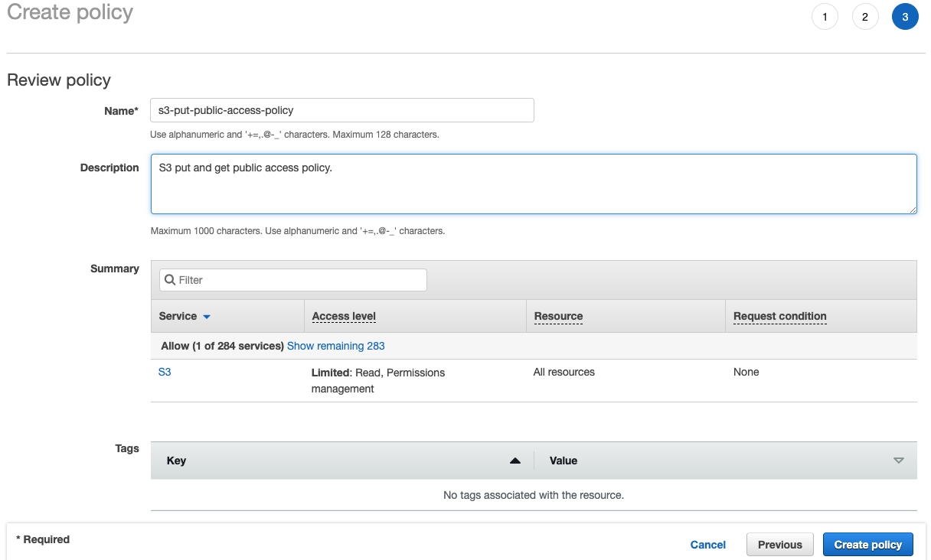Image resolution: width=931 pixels, height=560 pixels.
Task: Show remaining 283 services
Action: point(335,346)
